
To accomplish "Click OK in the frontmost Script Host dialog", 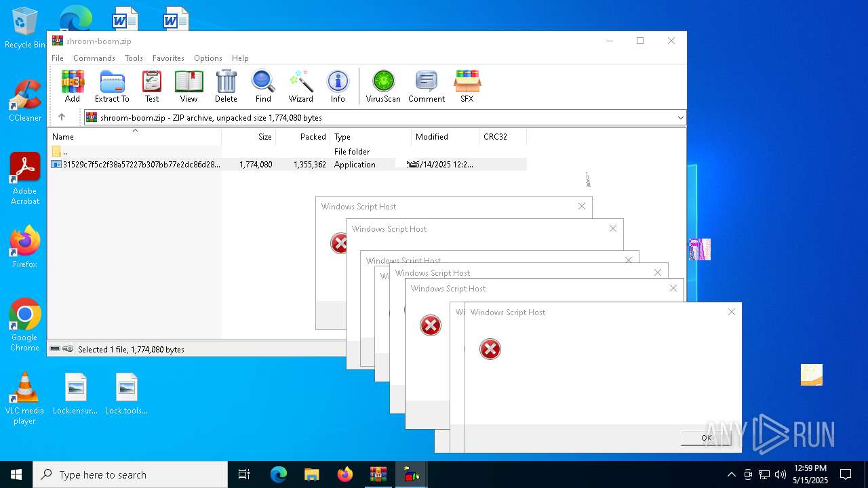I will [706, 438].
